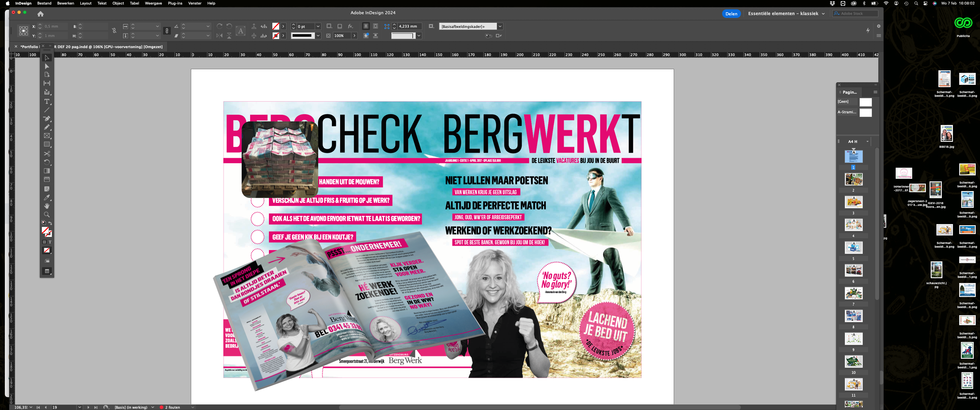The image size is (980, 410).
Task: Click the fill color swatch in control bar
Action: (276, 26)
